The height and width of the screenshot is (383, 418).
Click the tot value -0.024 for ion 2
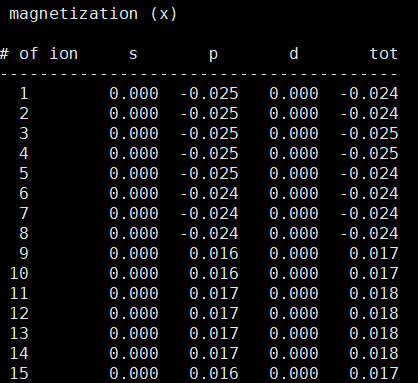coord(369,114)
